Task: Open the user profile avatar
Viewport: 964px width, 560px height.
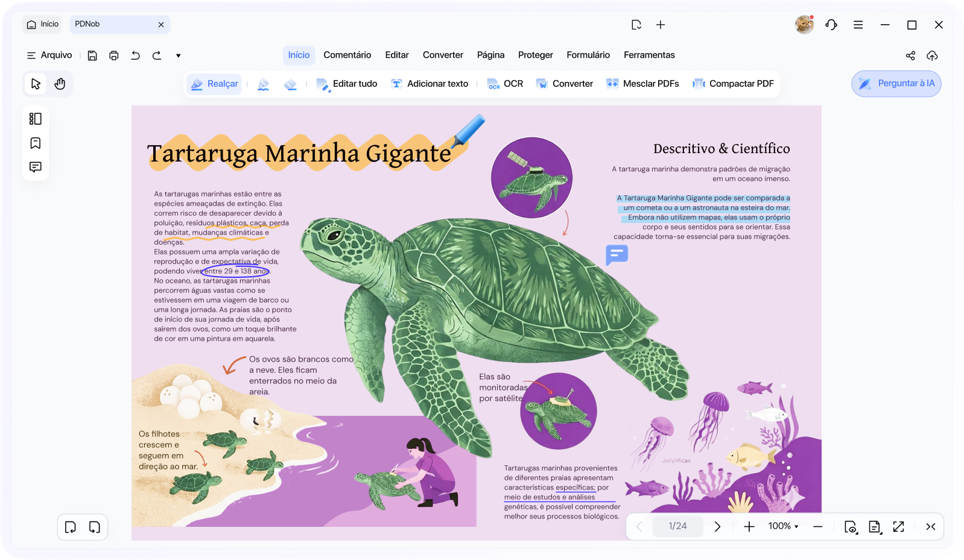Action: tap(804, 25)
